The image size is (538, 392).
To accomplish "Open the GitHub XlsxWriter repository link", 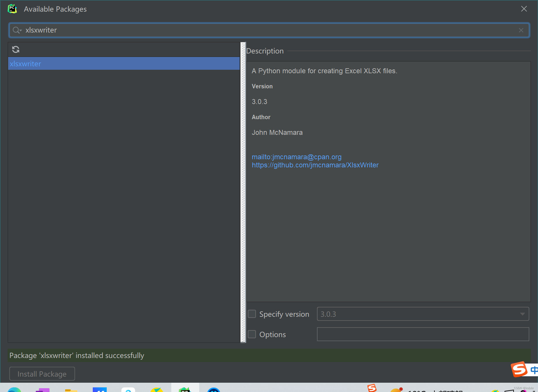I will (315, 165).
